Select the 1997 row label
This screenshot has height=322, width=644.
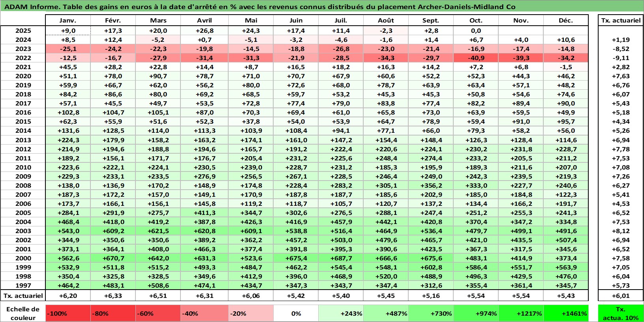pos(23,286)
